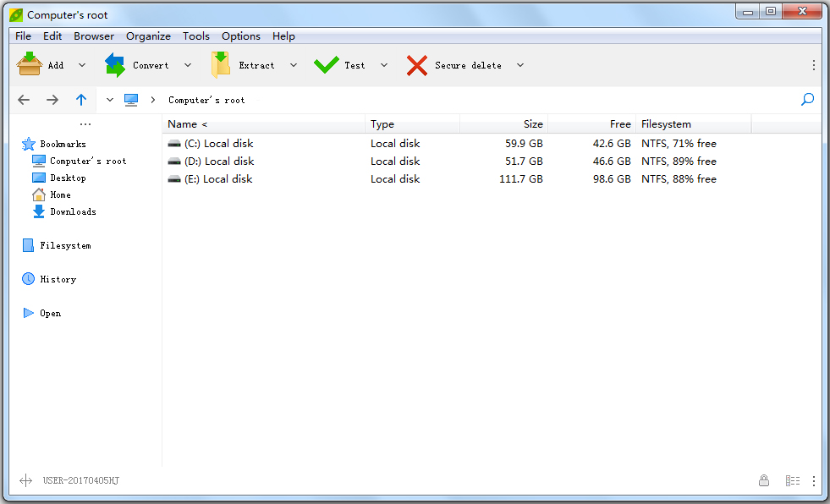Sort by the Size column header
830x504 pixels.
[504, 124]
